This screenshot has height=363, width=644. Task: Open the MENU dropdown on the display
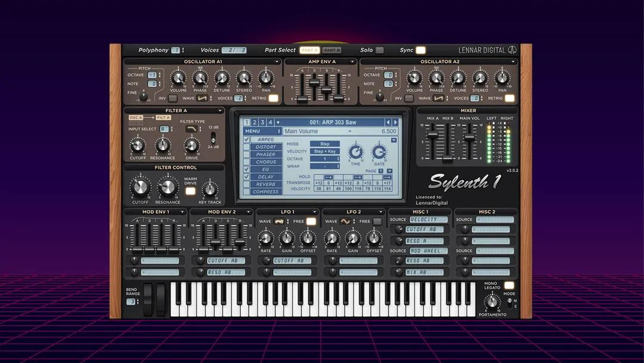262,131
